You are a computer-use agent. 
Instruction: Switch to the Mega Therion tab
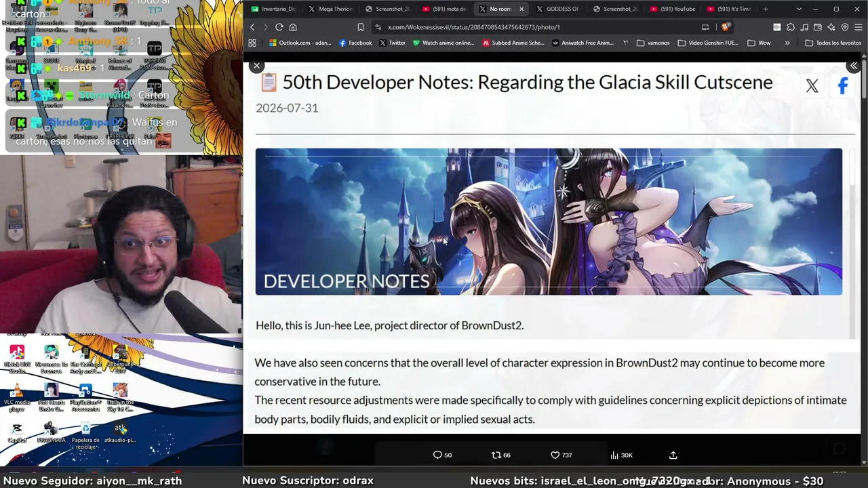330,9
